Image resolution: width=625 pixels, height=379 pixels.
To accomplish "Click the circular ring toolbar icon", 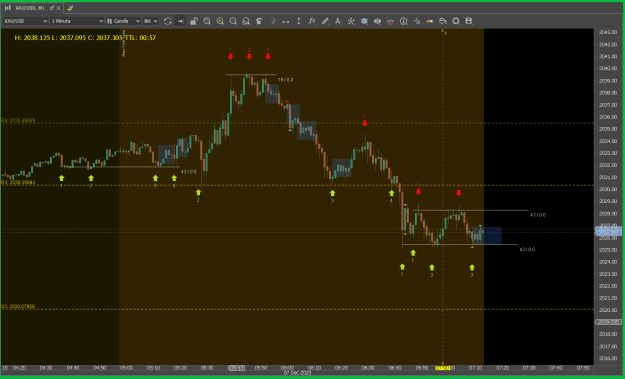I will 456,21.
